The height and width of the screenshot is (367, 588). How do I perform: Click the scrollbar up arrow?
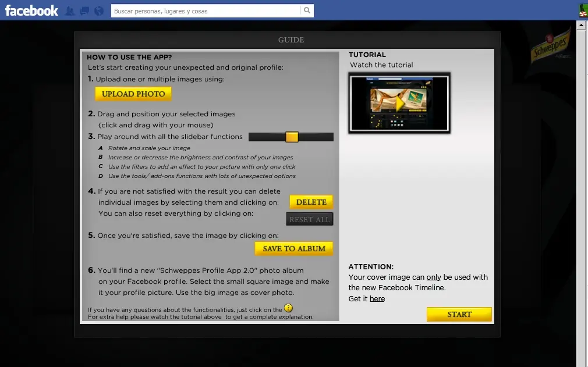581,25
